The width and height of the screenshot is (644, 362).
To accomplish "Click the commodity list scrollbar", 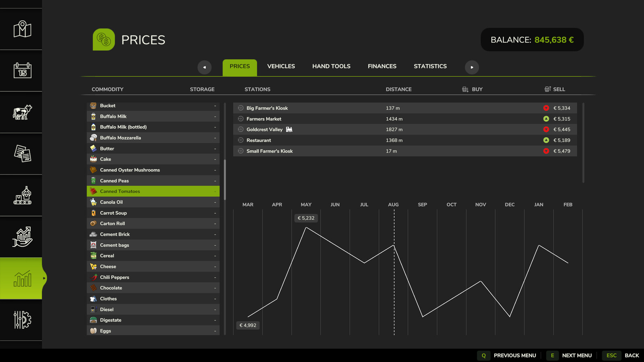I will click(225, 179).
